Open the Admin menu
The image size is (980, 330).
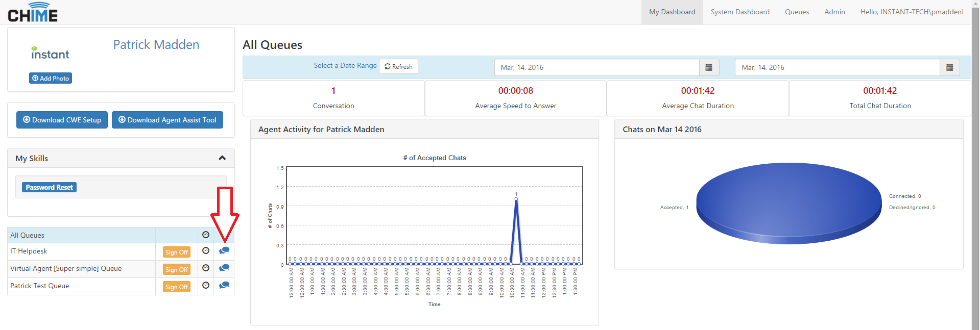[x=834, y=12]
